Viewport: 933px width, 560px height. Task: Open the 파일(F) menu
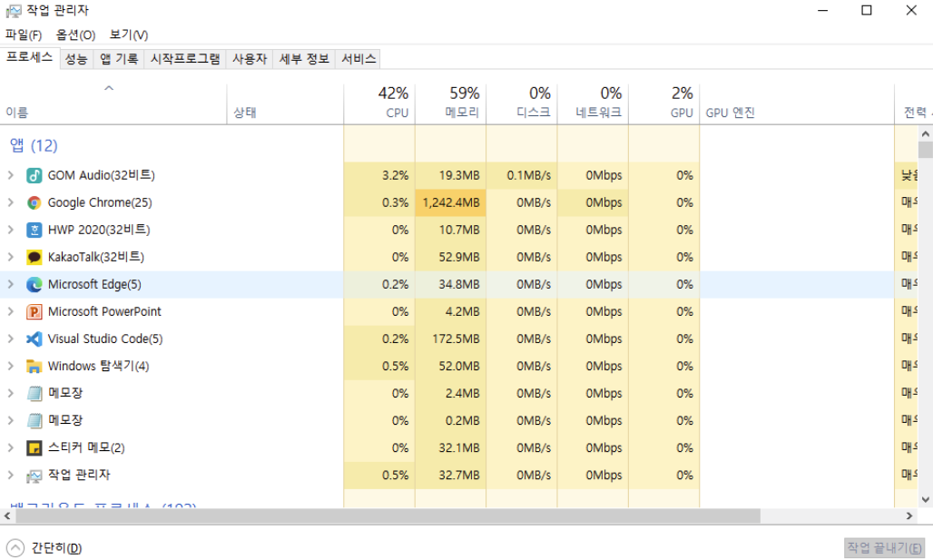click(24, 35)
